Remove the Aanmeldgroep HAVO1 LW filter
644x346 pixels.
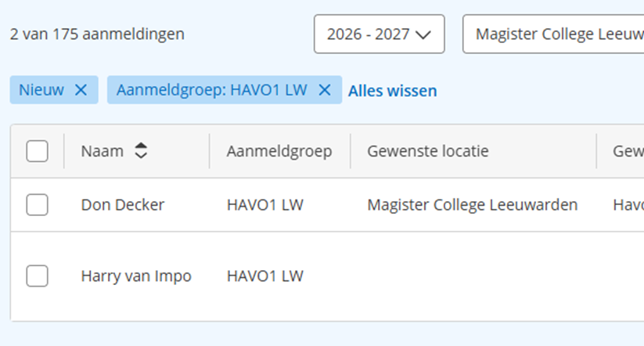click(x=325, y=89)
